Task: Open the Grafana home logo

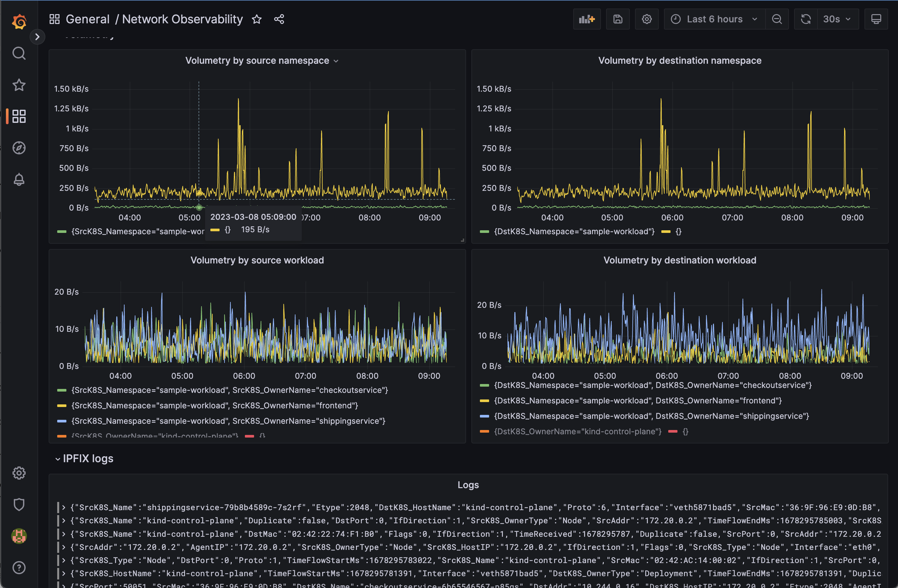Action: [19, 21]
